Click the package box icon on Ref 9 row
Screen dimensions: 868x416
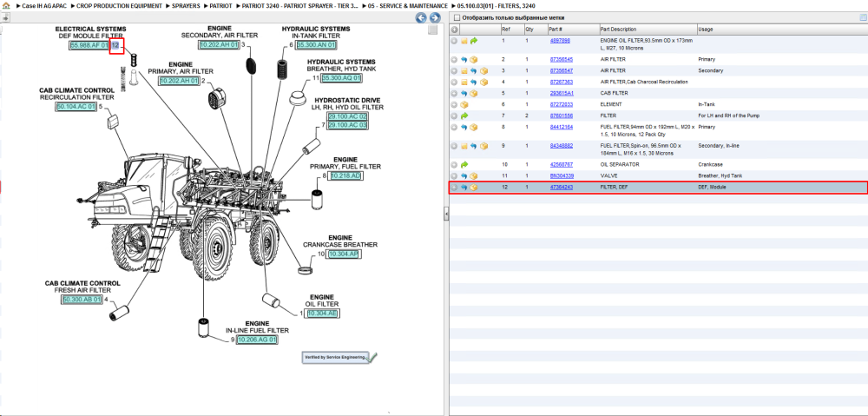point(483,146)
